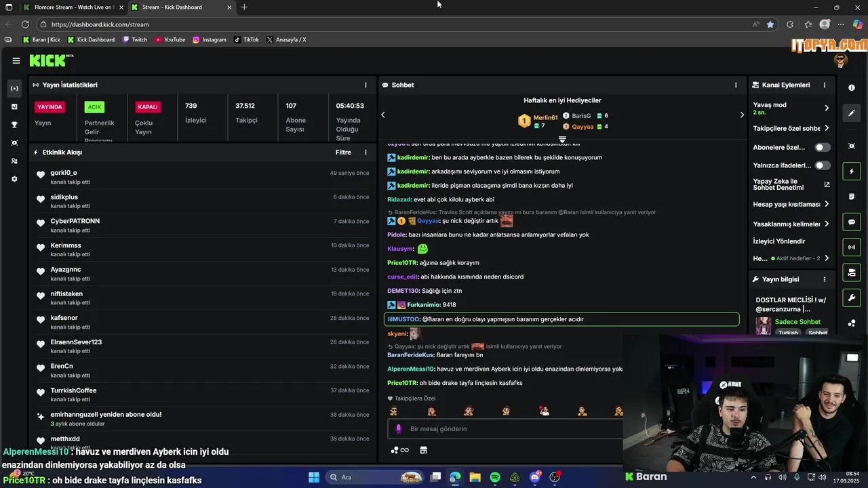Screen dimensions: 868x488
Task: Open the profile avatar at top right
Action: [x=841, y=60]
